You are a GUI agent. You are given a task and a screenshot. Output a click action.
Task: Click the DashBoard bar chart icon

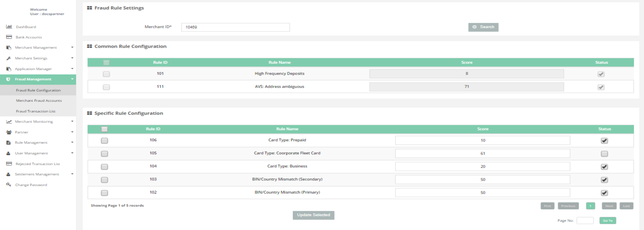pos(9,27)
